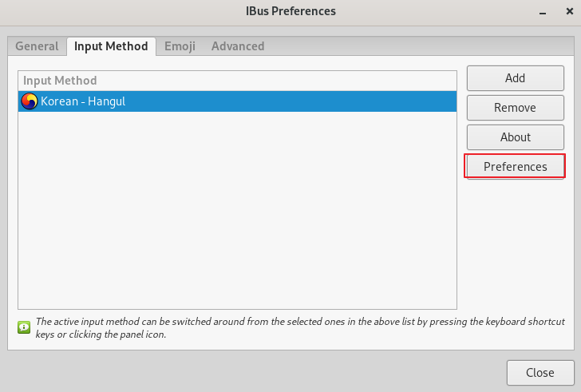Open Preferences for Korean Hangul
Viewport: 581px width, 392px height.
coord(515,167)
